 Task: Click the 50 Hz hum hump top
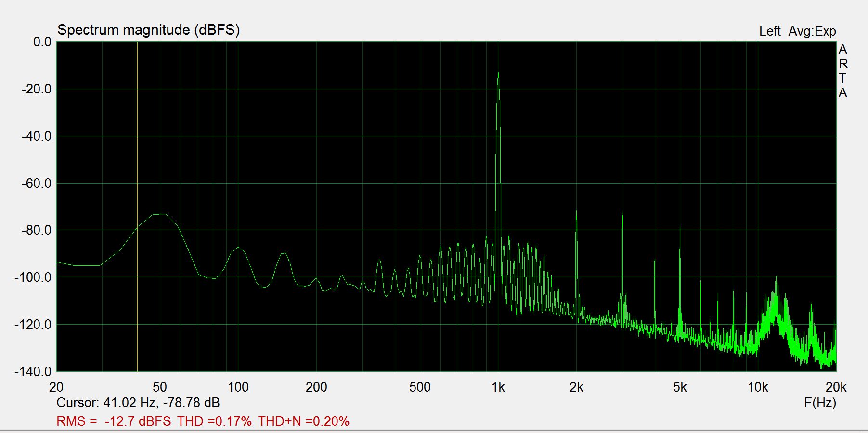160,214
